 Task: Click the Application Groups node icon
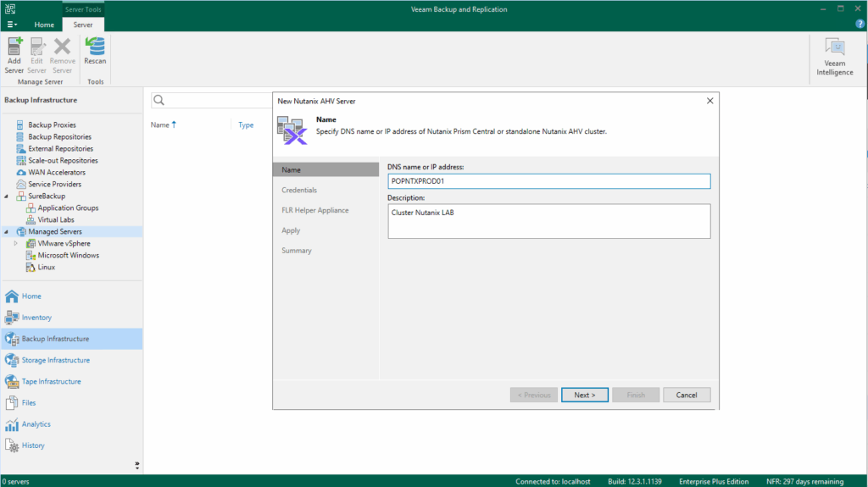[31, 208]
